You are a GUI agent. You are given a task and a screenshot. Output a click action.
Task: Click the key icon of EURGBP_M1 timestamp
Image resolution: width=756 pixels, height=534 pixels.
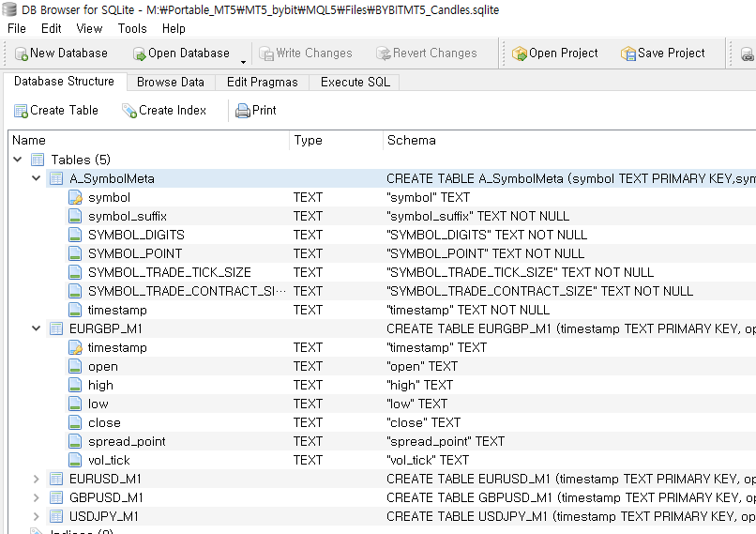(75, 347)
